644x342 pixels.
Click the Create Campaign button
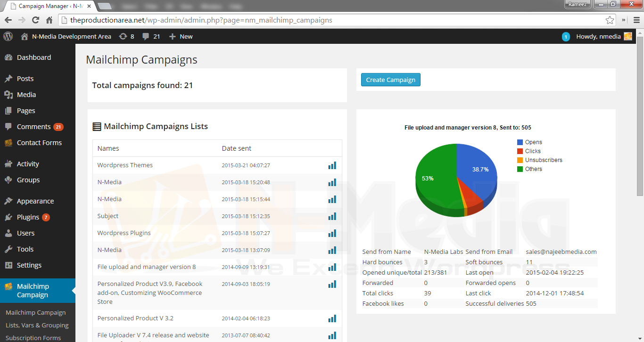point(390,80)
